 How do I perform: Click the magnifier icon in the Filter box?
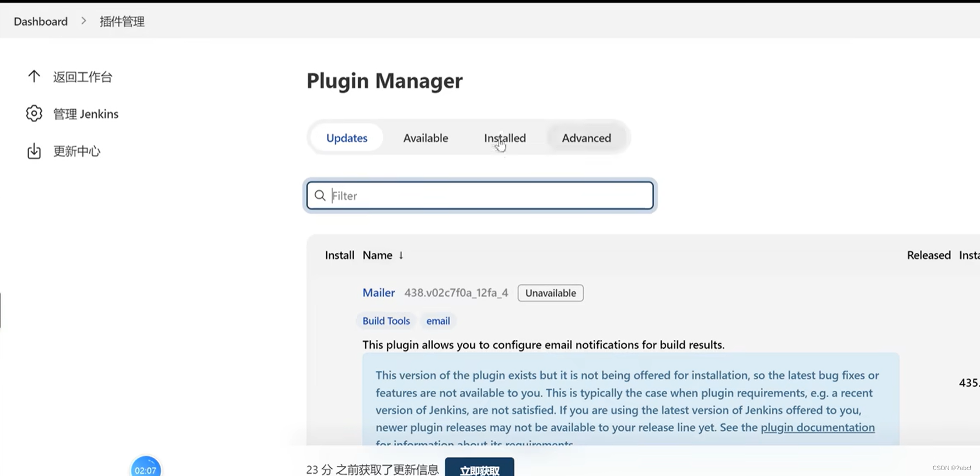tap(320, 196)
